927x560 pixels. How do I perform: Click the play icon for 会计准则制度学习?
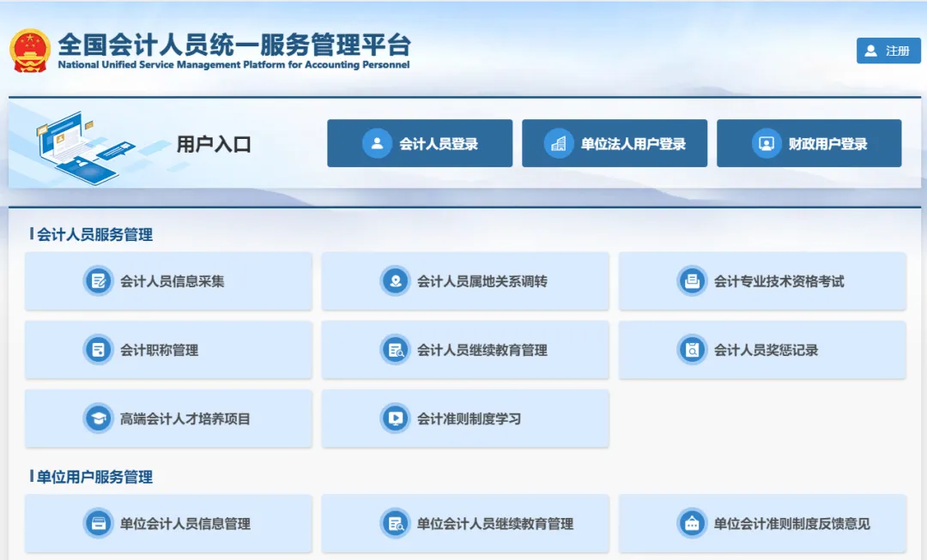(x=395, y=418)
